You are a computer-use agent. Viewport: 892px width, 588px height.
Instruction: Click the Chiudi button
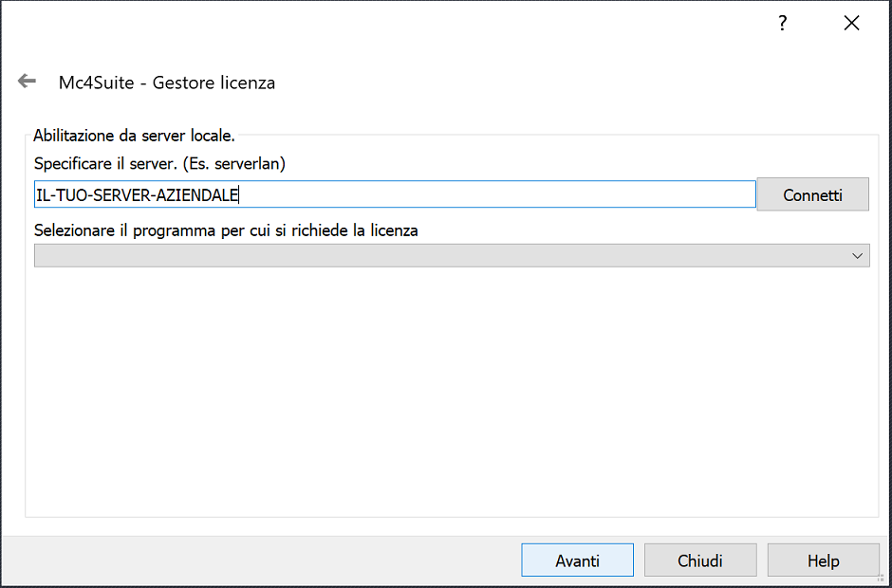700,560
